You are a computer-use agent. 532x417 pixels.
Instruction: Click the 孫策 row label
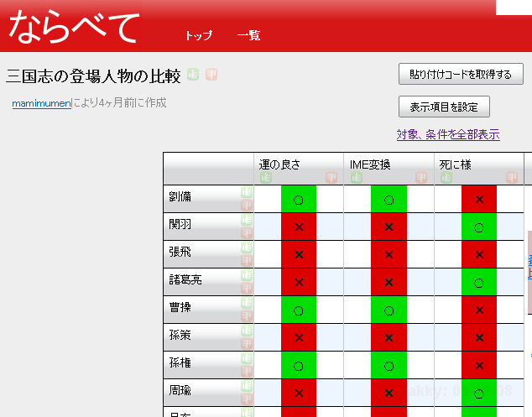180,335
